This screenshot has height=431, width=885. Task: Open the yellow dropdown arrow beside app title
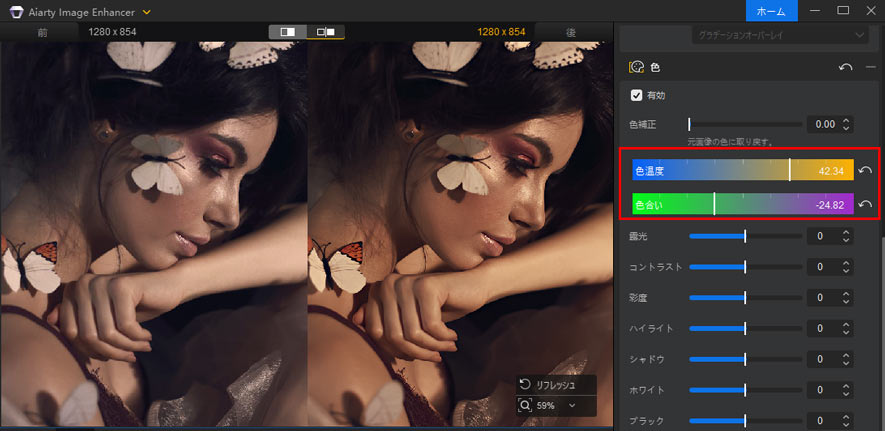coord(147,11)
